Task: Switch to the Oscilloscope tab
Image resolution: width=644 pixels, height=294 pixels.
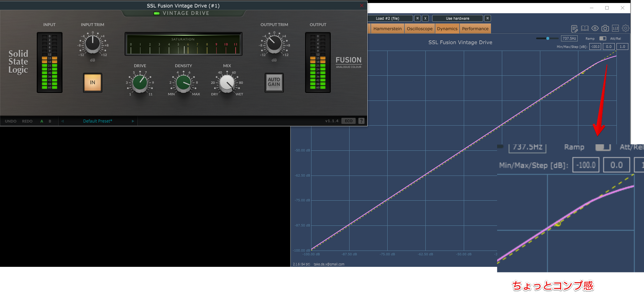Action: (x=420, y=29)
